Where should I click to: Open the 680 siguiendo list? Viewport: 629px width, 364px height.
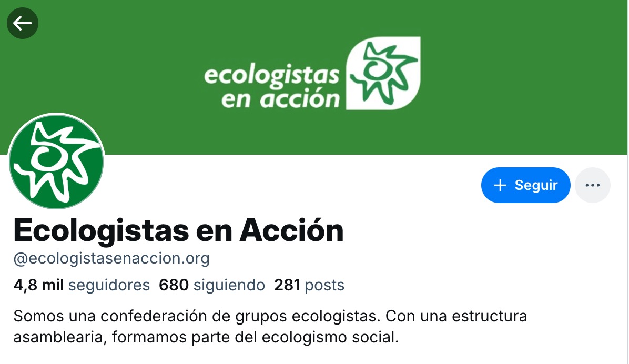[x=212, y=285]
